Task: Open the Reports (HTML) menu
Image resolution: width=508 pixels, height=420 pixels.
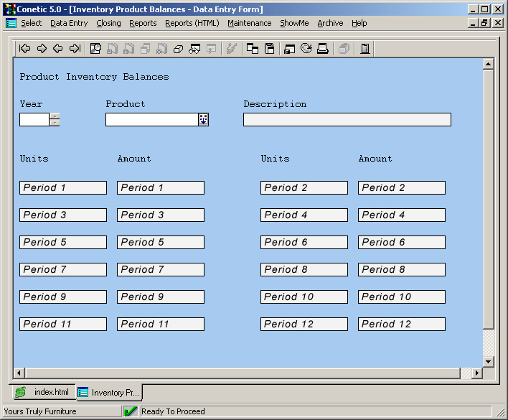Action: [192, 23]
